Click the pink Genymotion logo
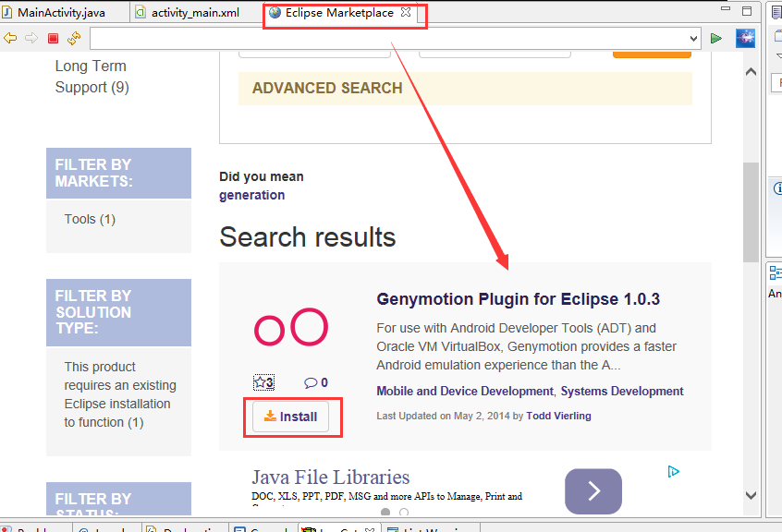Screen dimensions: 782x532 (291, 327)
